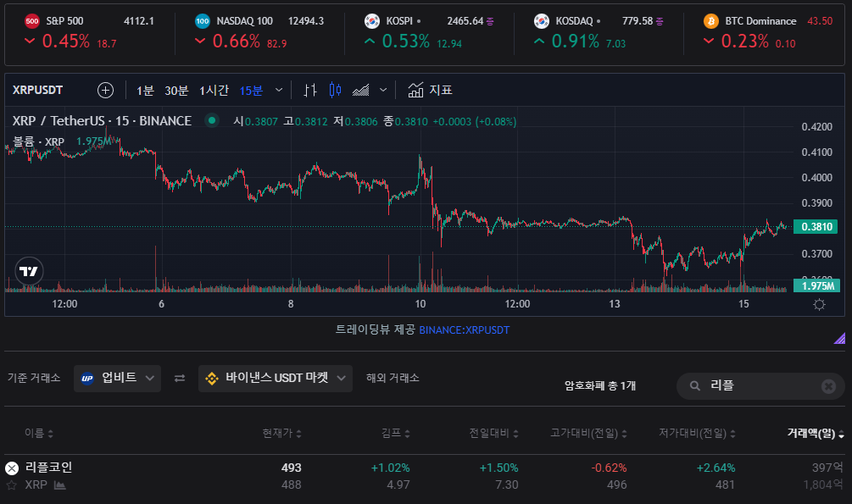Screen dimensions: 852x504
Task: Expand the chart style dropdown arrow
Action: click(x=383, y=90)
